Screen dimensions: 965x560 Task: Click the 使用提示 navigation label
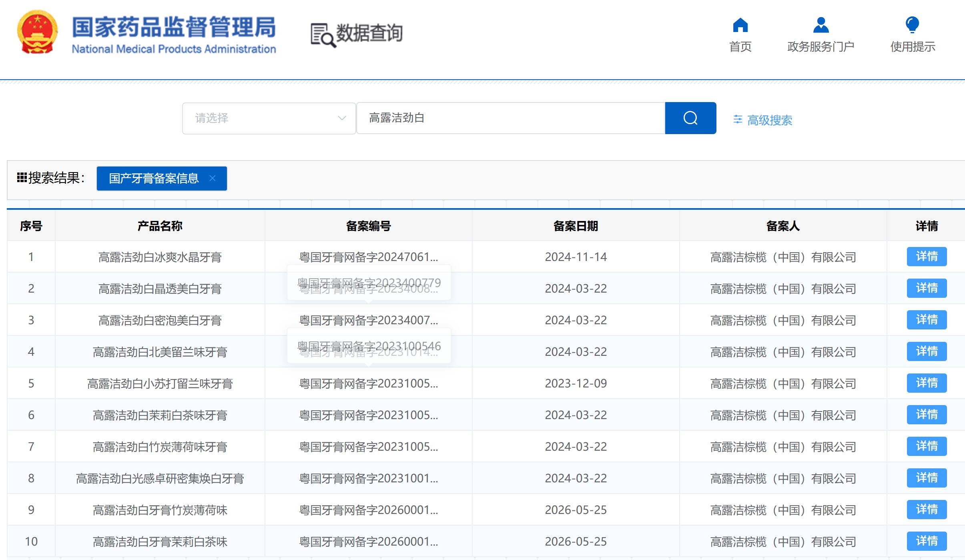pyautogui.click(x=913, y=47)
